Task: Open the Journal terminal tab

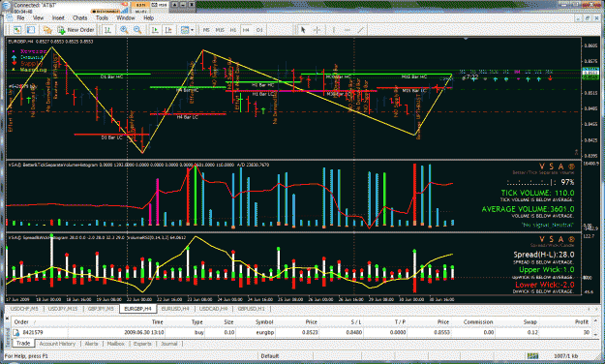Action: pos(169,344)
